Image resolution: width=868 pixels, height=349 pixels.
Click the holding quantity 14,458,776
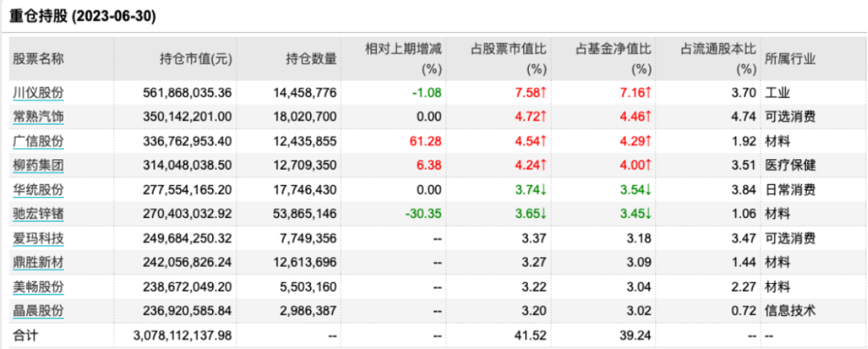point(305,92)
